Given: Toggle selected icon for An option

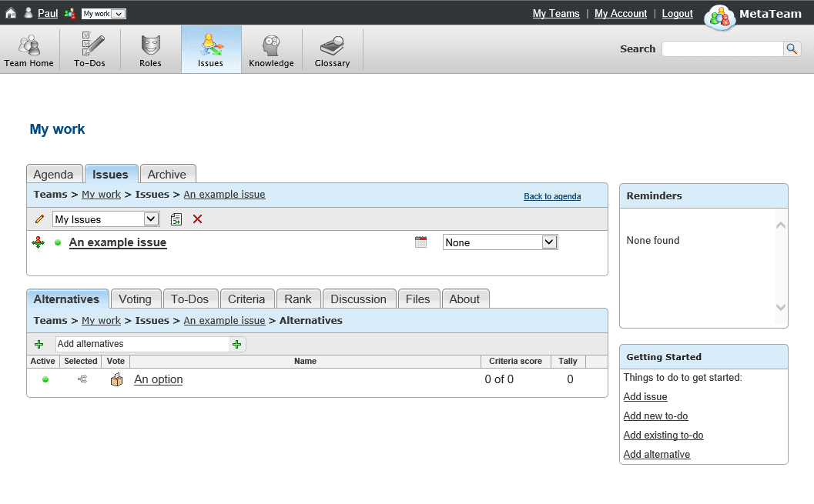Looking at the screenshot, I should (x=82, y=379).
